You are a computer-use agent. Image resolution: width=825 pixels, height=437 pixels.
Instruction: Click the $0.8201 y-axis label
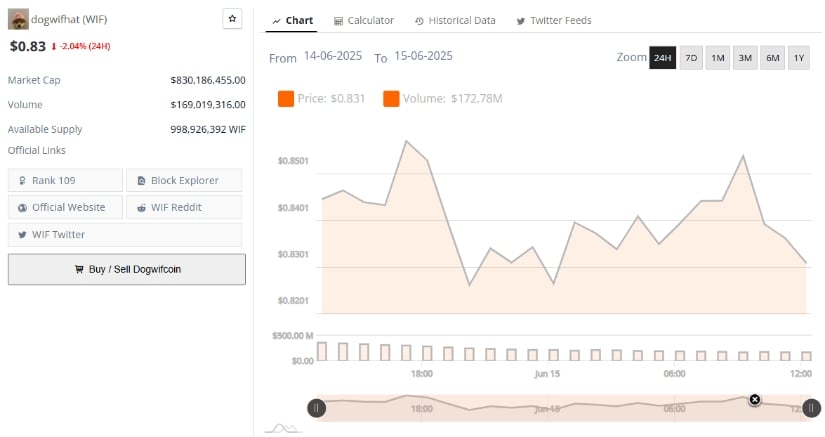pos(293,301)
